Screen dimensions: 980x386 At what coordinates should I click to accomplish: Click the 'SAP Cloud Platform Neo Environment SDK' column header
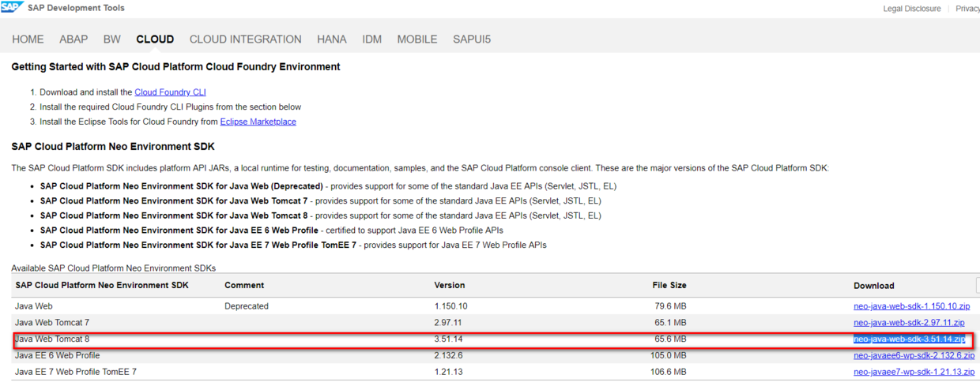(x=102, y=286)
